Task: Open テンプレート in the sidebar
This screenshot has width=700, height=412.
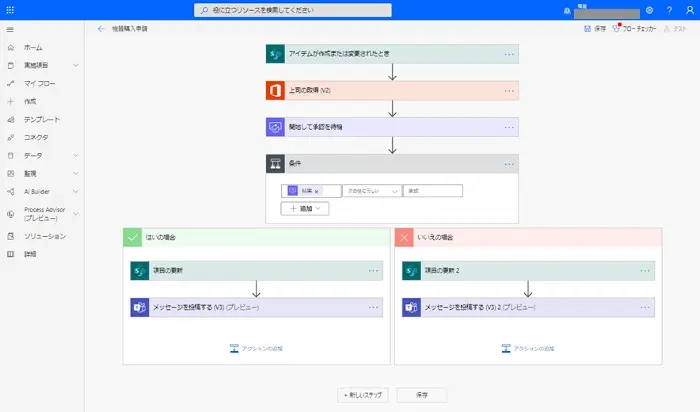Action: [x=42, y=120]
